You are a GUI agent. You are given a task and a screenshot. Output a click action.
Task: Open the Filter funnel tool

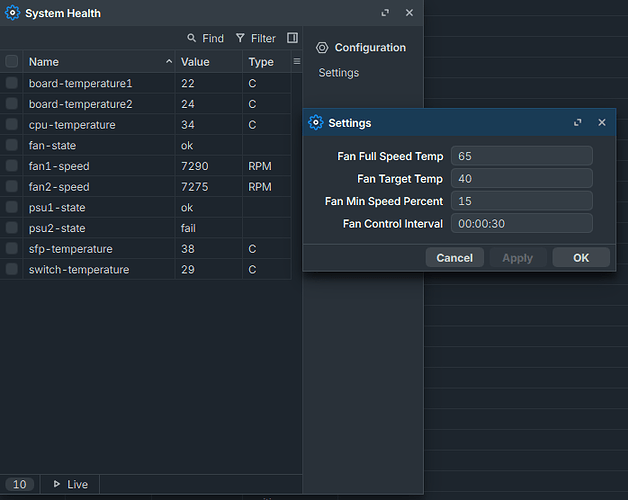[x=255, y=38]
